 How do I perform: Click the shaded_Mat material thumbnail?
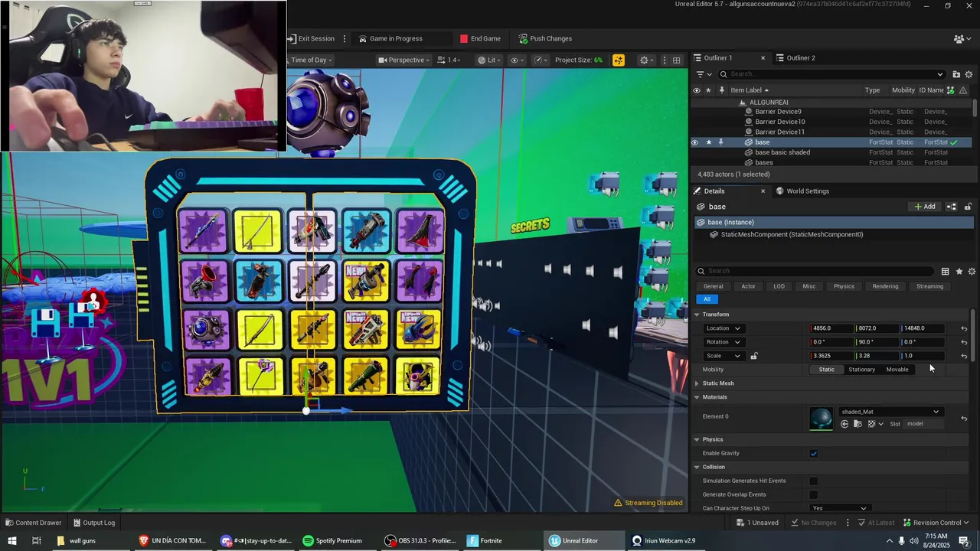coord(822,419)
